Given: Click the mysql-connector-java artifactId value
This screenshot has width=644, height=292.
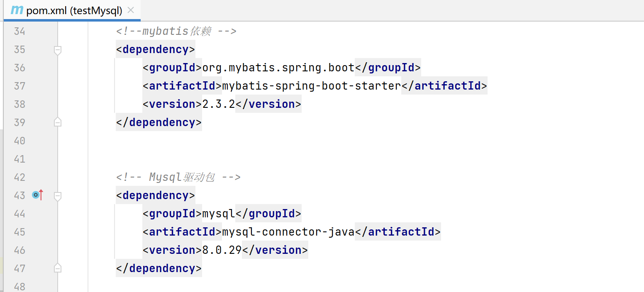Looking at the screenshot, I should coord(288,232).
